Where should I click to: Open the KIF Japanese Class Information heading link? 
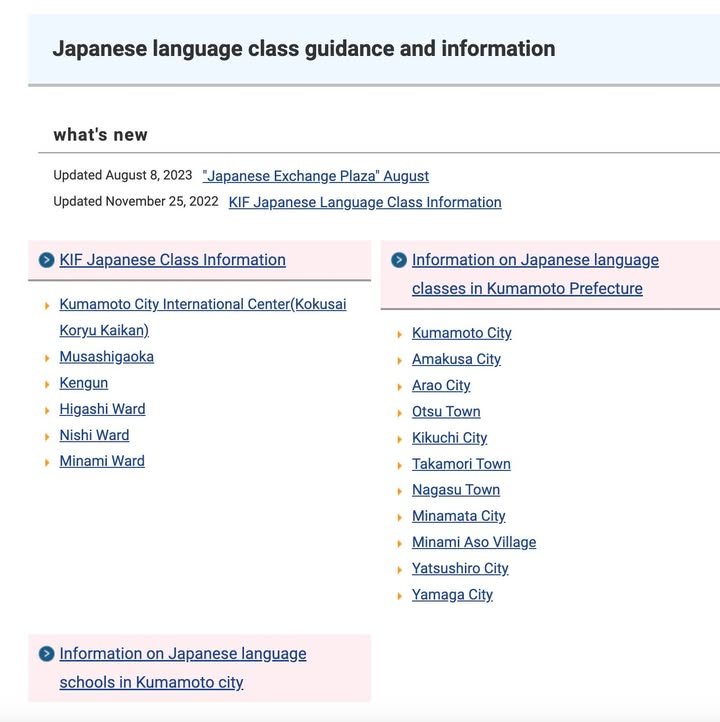point(172,260)
